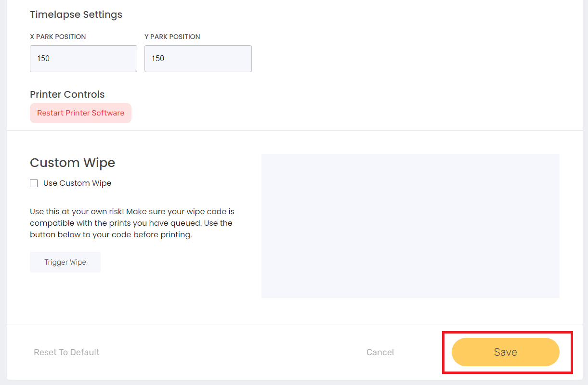Test the wipe code using Trigger Wipe
The image size is (588, 385).
65,262
